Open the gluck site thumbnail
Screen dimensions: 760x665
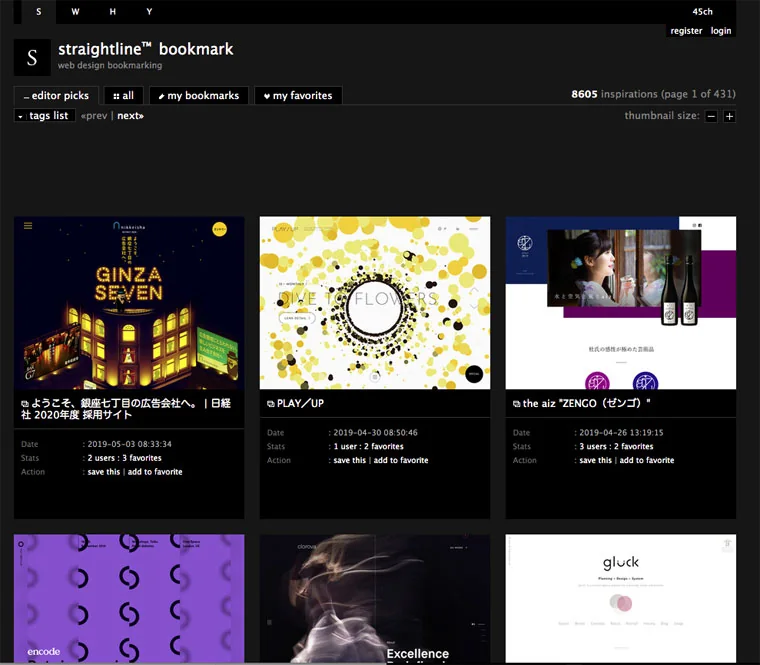[x=620, y=599]
